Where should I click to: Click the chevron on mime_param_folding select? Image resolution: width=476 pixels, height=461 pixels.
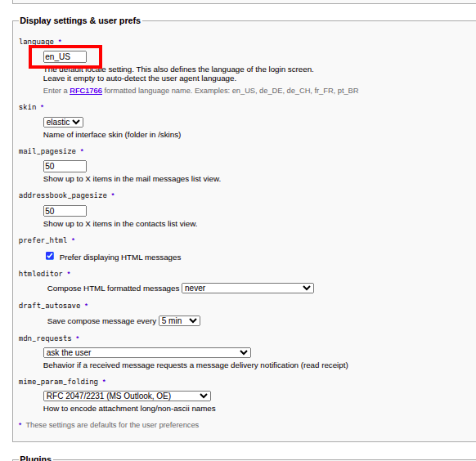[204, 396]
